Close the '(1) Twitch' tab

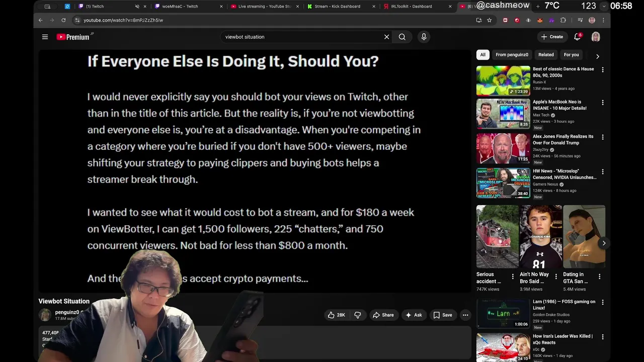[x=146, y=7]
